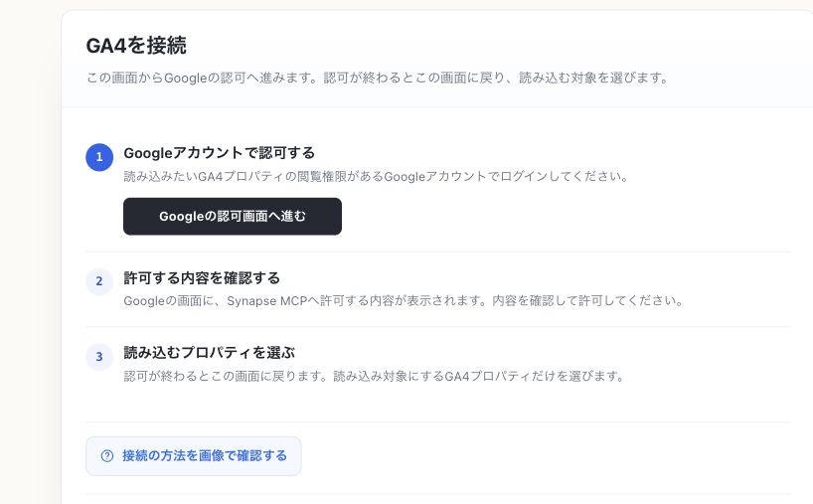Click sentence 読み込み対象にするGA4プロパティだけを選びます
Screen dimensions: 813x504
[479, 376]
